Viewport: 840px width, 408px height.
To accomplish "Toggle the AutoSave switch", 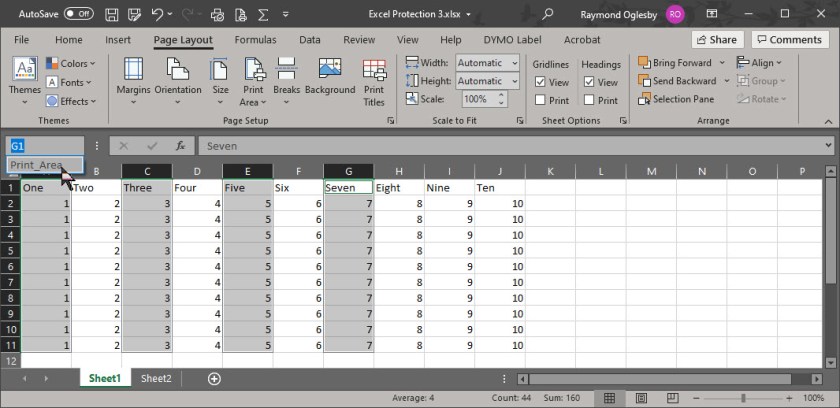I will (79, 14).
